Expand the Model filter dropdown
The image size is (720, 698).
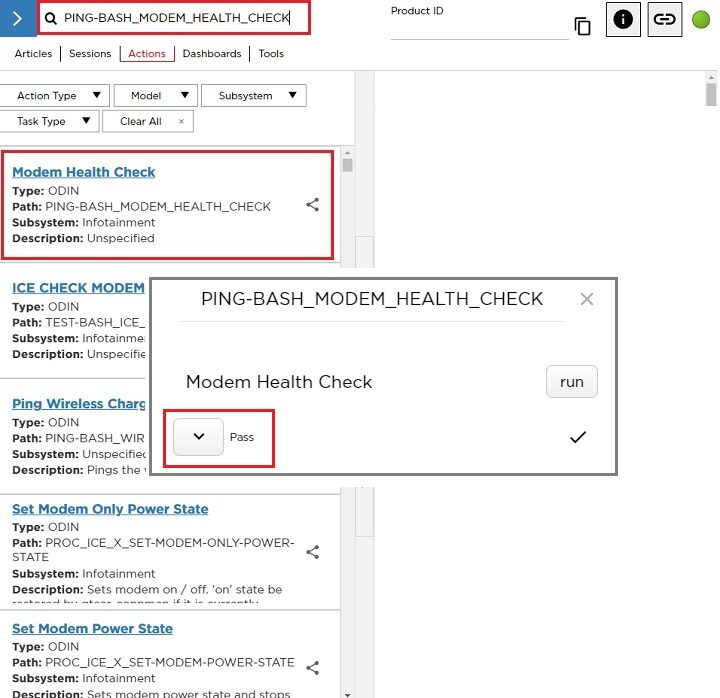click(155, 95)
